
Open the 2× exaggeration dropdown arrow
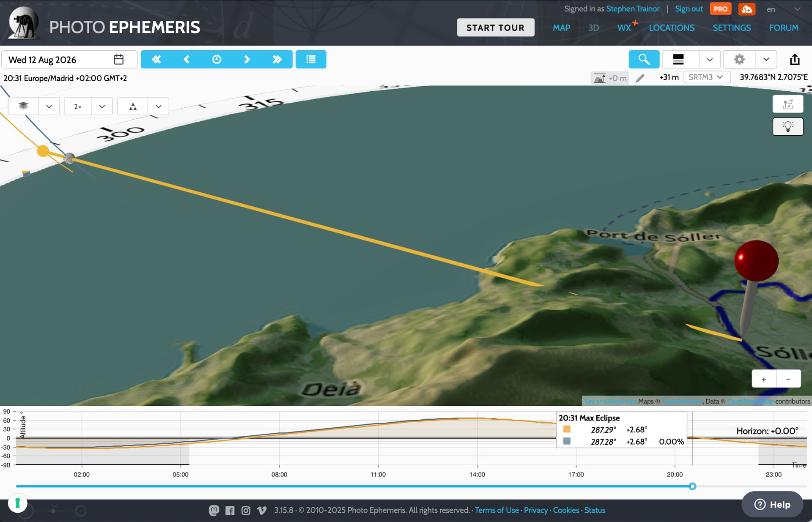click(x=102, y=107)
